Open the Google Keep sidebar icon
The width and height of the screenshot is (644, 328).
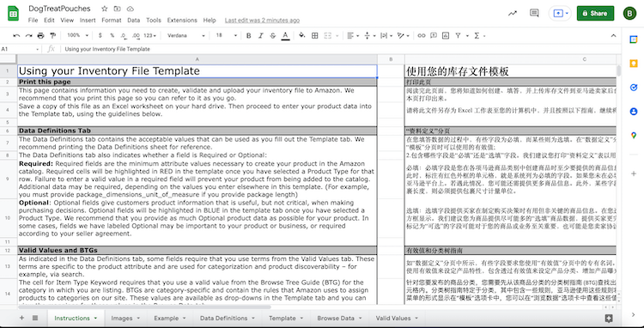(634, 64)
